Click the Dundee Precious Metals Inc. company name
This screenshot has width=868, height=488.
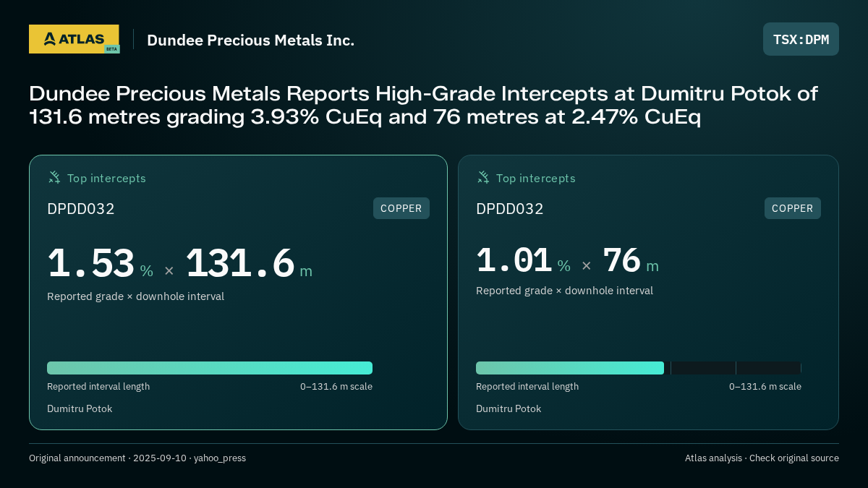point(250,40)
